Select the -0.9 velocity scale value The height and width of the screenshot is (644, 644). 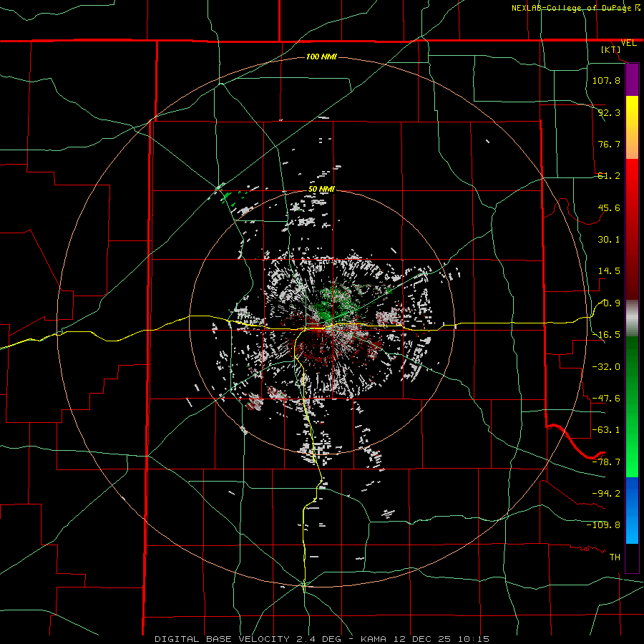610,303
